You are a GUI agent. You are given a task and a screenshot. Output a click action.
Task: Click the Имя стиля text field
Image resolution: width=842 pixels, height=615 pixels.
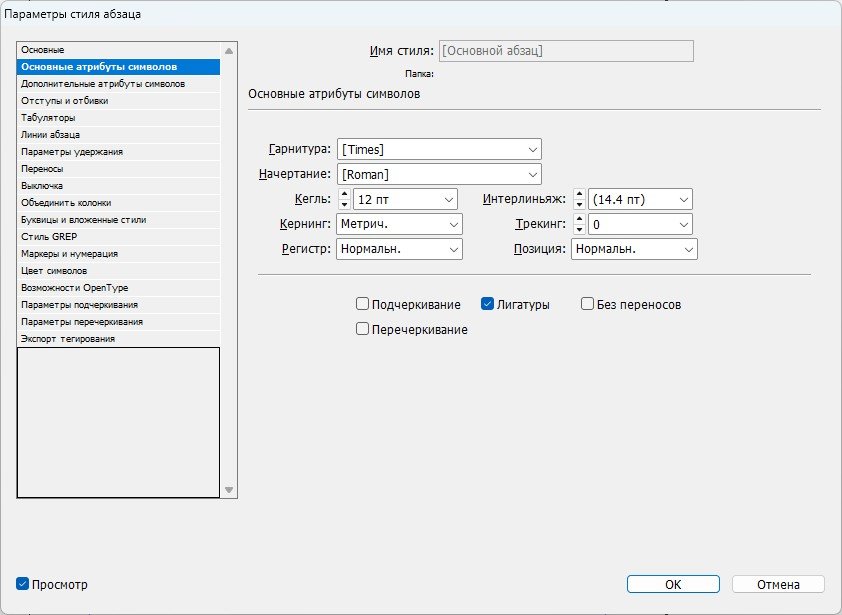[565, 51]
